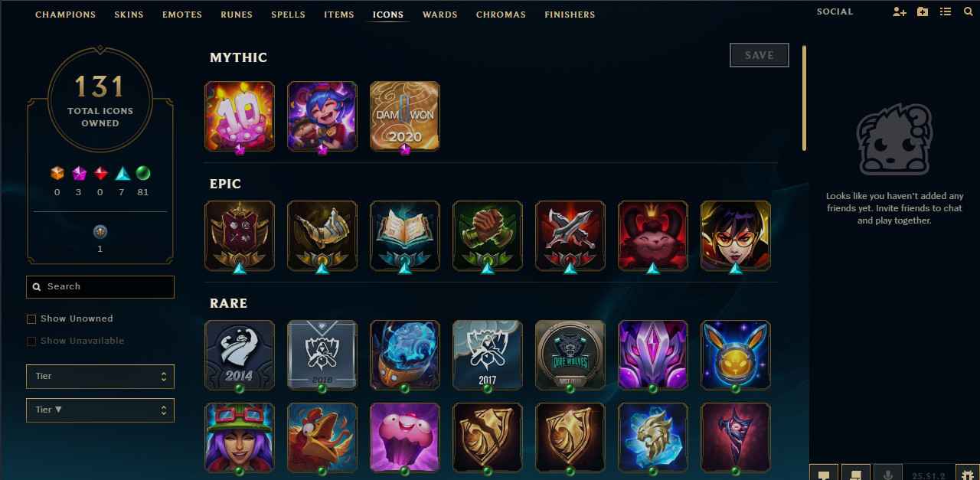Click the new folder icon in Social
Screen dimensions: 980x480
923,12
